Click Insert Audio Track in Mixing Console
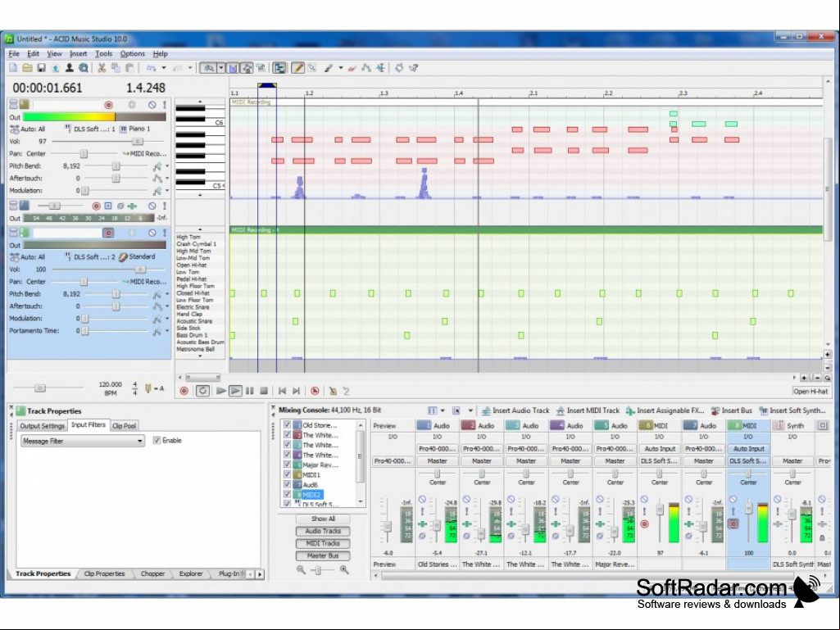 (515, 410)
